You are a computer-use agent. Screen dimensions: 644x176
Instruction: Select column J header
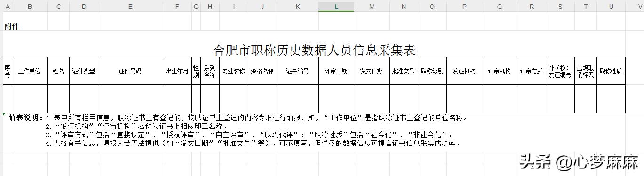262,6
